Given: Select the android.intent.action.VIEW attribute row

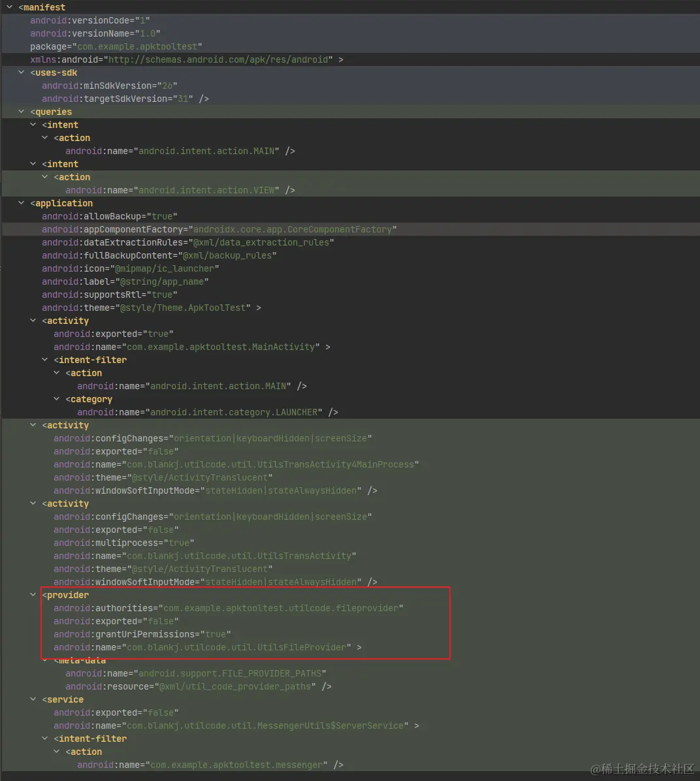Looking at the screenshot, I should [350, 190].
